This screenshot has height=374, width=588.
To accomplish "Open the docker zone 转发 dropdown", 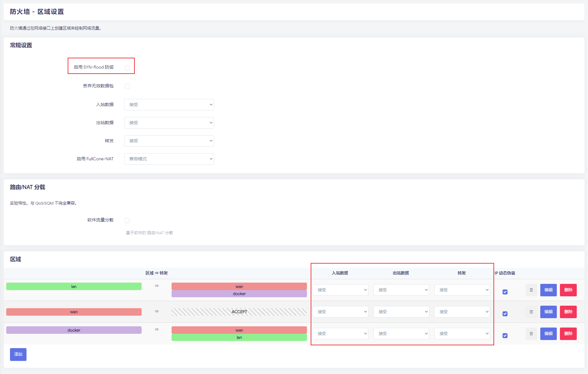I will [462, 333].
